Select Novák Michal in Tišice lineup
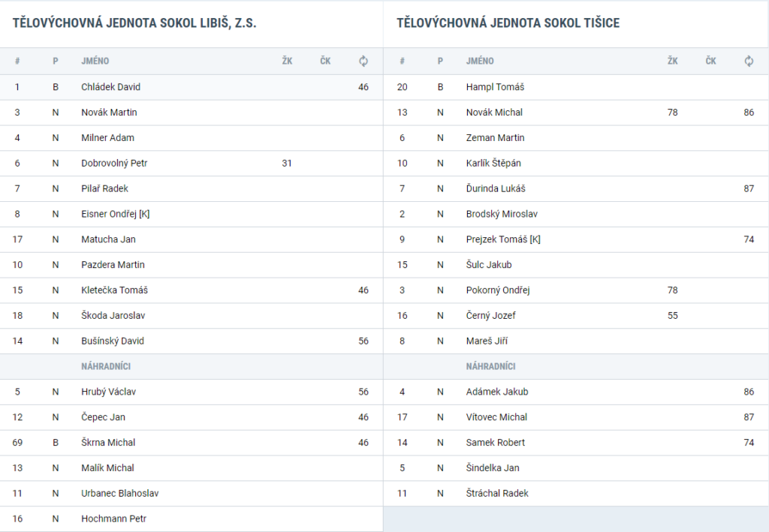 point(494,113)
